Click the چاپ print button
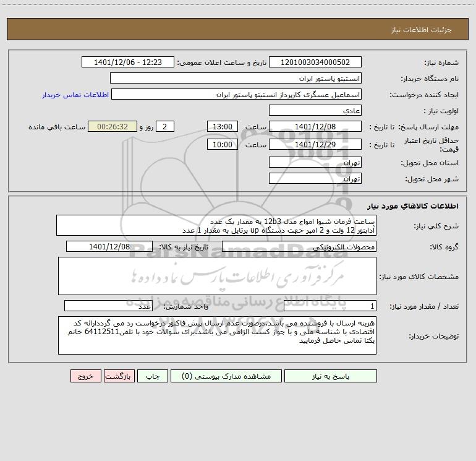 pyautogui.click(x=153, y=376)
